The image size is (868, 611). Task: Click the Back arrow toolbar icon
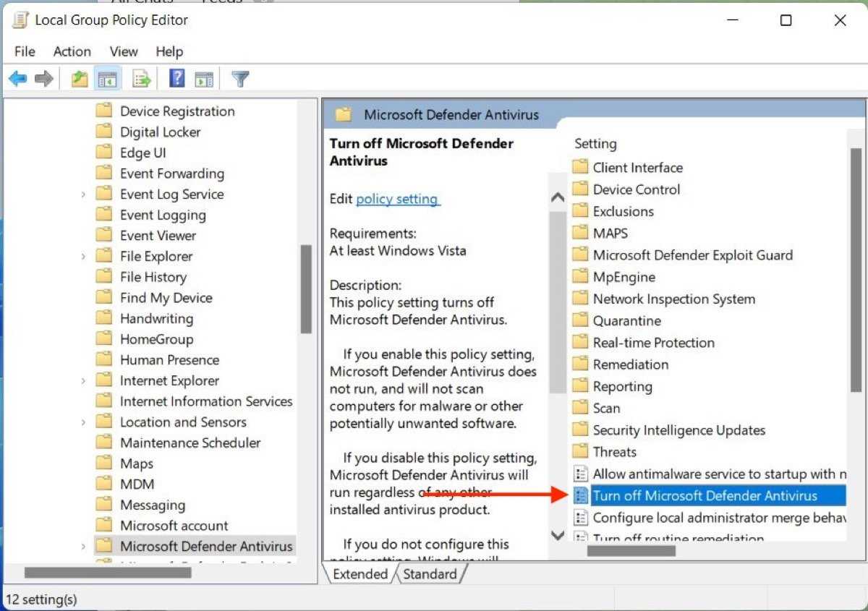pos(18,79)
